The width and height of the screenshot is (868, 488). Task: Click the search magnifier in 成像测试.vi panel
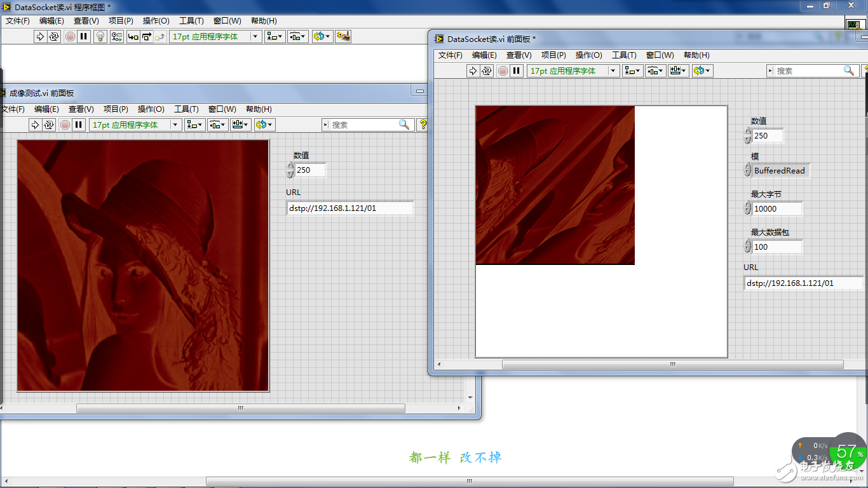pyautogui.click(x=404, y=125)
